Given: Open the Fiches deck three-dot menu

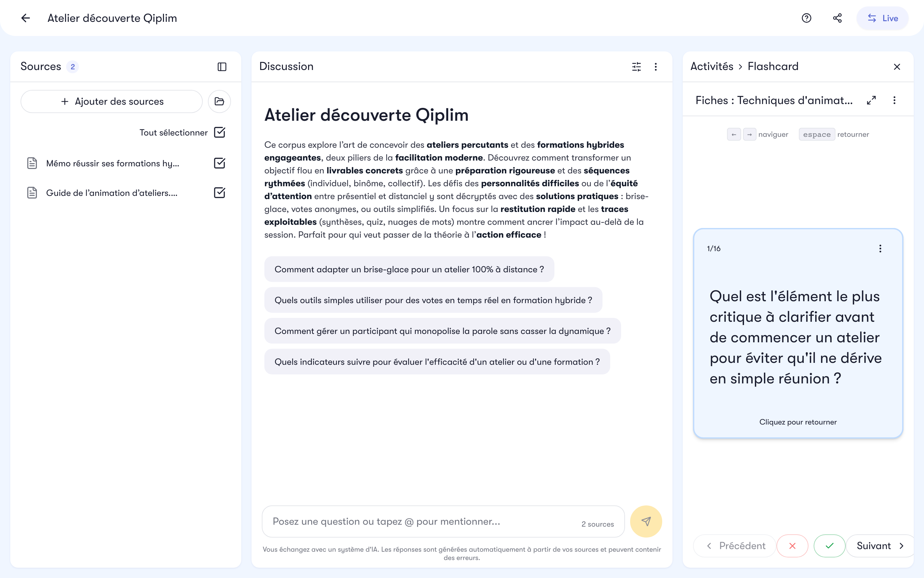Looking at the screenshot, I should pos(894,100).
